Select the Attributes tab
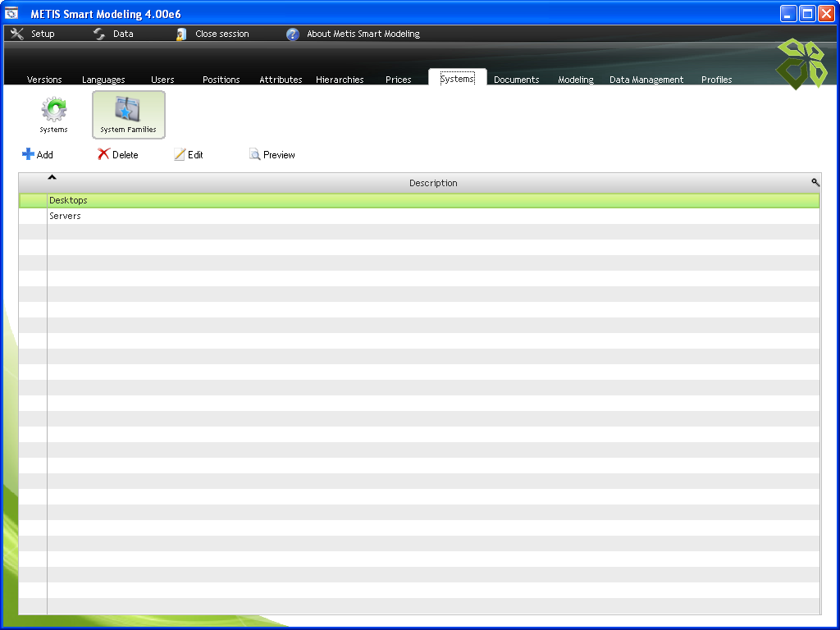The width and height of the screenshot is (840, 630). 281,80
